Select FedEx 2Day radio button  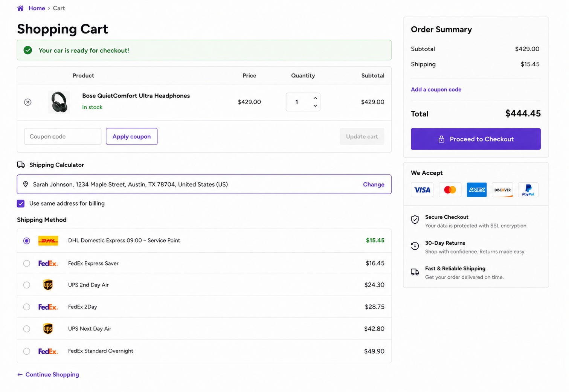tap(27, 307)
